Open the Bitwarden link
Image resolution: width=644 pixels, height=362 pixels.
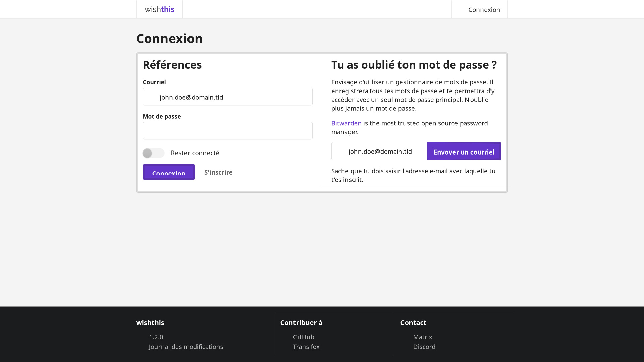pyautogui.click(x=346, y=123)
